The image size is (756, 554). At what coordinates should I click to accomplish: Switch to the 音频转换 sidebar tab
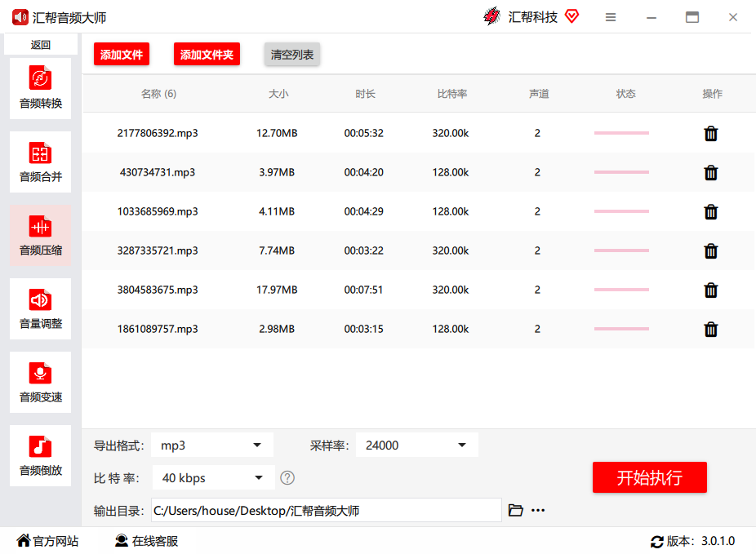tap(41, 88)
